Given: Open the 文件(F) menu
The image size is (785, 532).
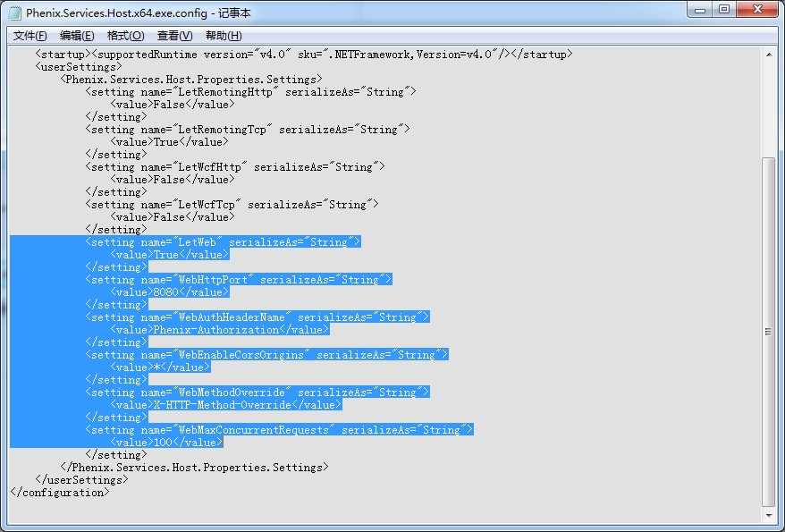Looking at the screenshot, I should coord(30,36).
